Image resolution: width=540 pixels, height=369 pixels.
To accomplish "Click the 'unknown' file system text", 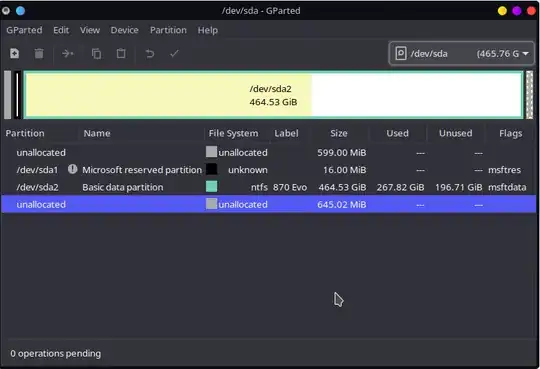I will (248, 170).
